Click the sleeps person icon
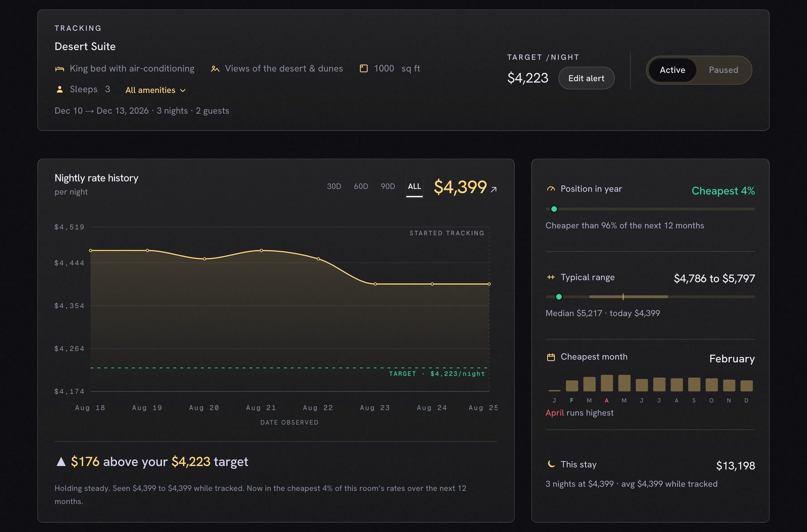The height and width of the screenshot is (532, 807). [60, 89]
